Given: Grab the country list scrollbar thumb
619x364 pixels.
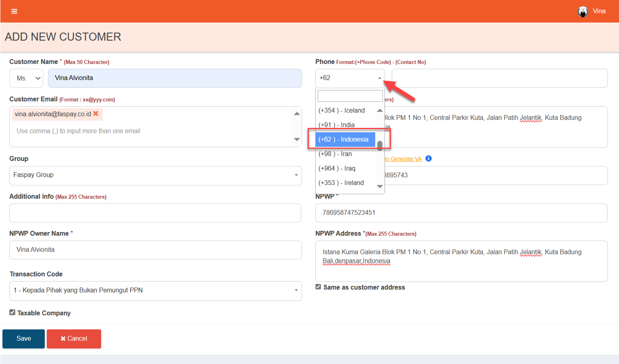Looking at the screenshot, I should point(380,146).
